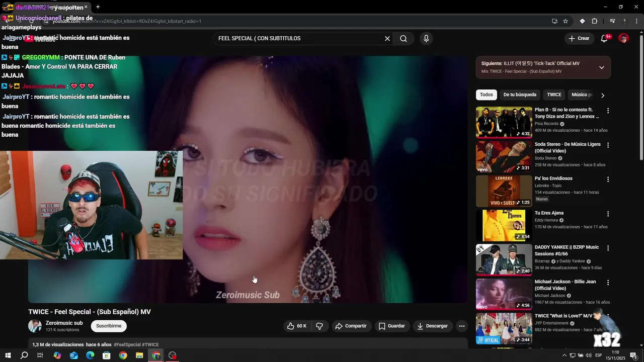Play Pa' los Envidiosos video title
The width and height of the screenshot is (644, 362).
(x=553, y=178)
